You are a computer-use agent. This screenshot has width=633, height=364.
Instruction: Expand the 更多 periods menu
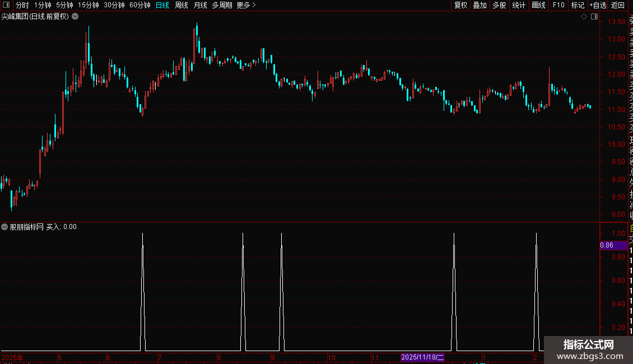pyautogui.click(x=246, y=5)
